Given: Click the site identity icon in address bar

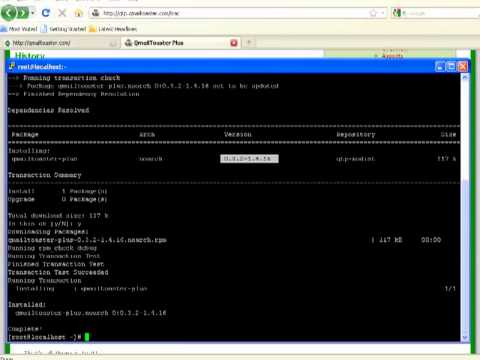Looking at the screenshot, I should (x=96, y=13).
